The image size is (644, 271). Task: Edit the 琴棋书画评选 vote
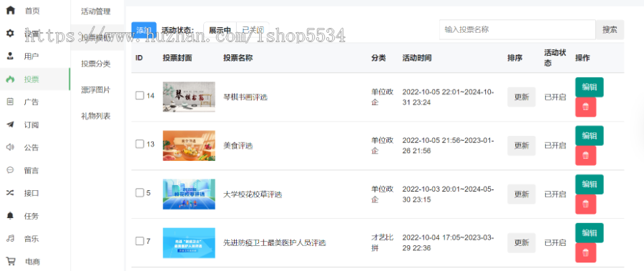coord(590,87)
